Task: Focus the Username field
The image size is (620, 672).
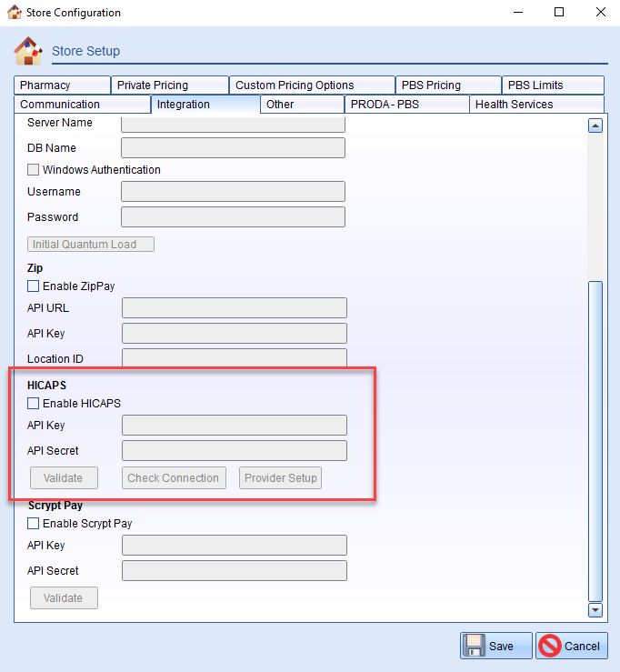Action: tap(233, 192)
